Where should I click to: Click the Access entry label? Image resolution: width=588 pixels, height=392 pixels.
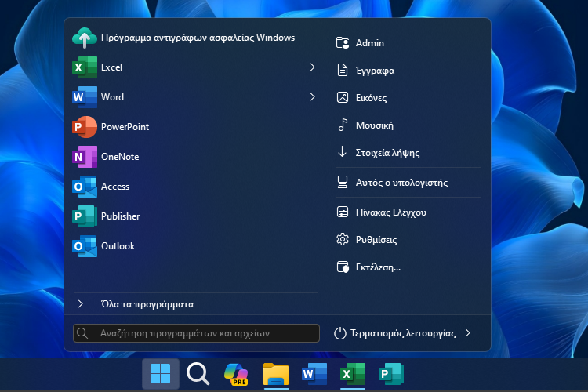(115, 187)
